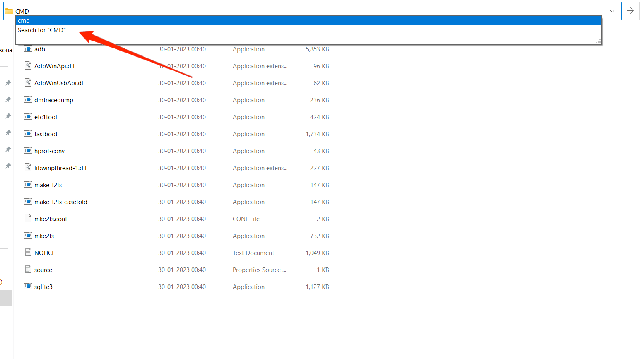Viewport: 644px width, 359px height.
Task: Click the folder icon in address bar
Action: tap(9, 11)
